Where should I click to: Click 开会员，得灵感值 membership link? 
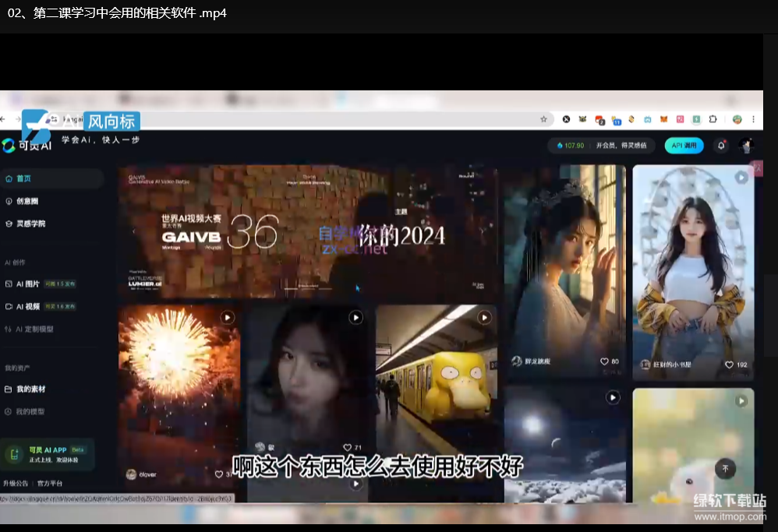coord(621,146)
